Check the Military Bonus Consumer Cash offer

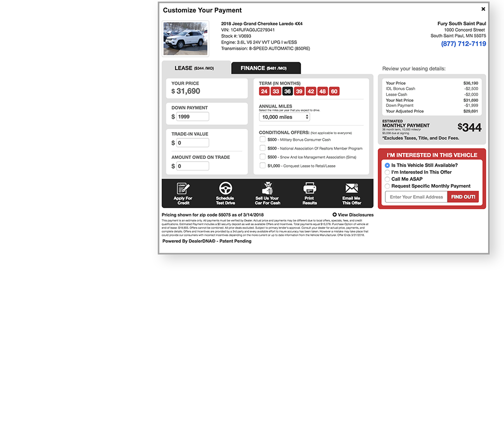pyautogui.click(x=263, y=139)
